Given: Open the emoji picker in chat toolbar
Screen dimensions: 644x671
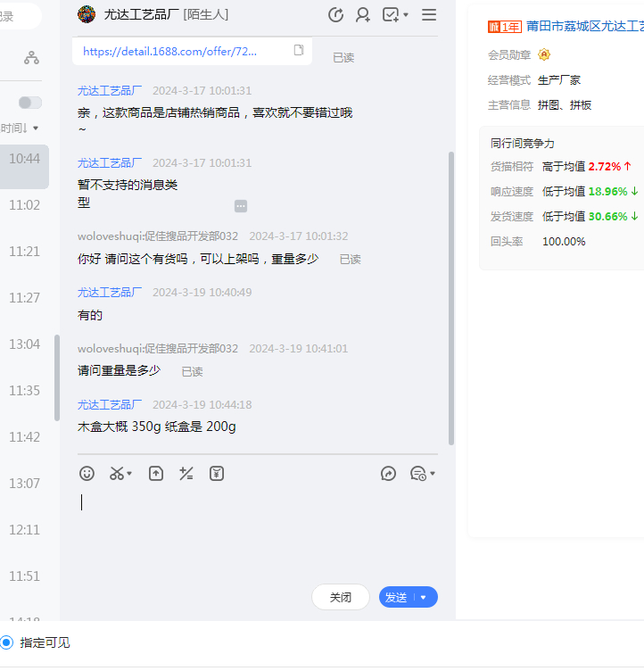Looking at the screenshot, I should [x=87, y=474].
